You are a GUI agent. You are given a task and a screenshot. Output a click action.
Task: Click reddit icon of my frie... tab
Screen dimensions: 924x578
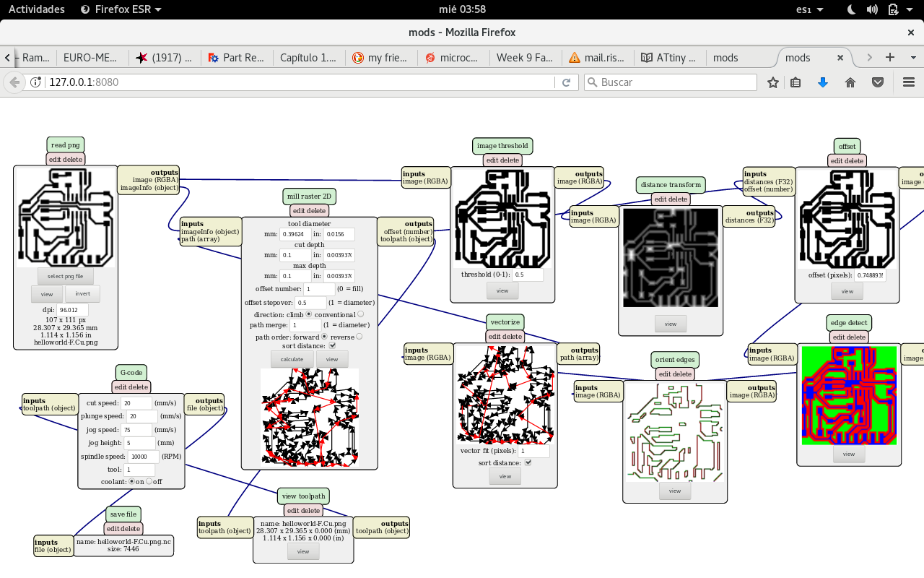tap(358, 58)
